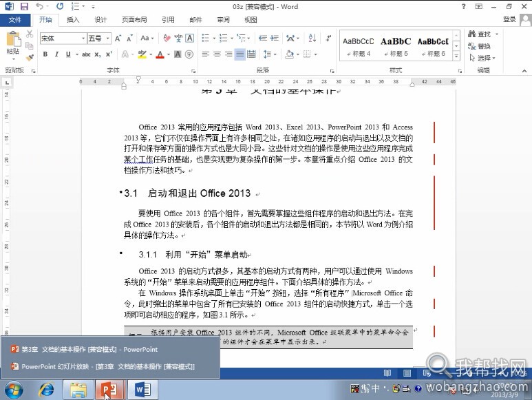Open paragraph dialog launcher
Image resolution: width=532 pixels, height=400 pixels.
[x=332, y=71]
